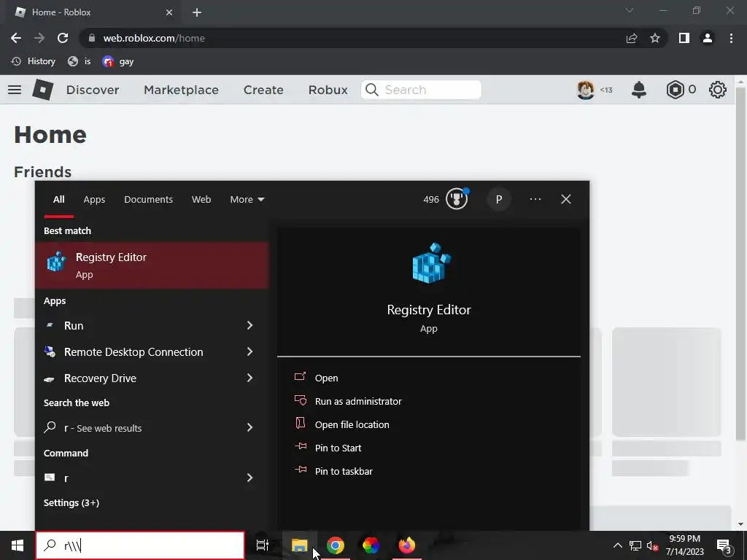Click the share page icon in address bar
The width and height of the screenshot is (747, 560).
tap(632, 38)
